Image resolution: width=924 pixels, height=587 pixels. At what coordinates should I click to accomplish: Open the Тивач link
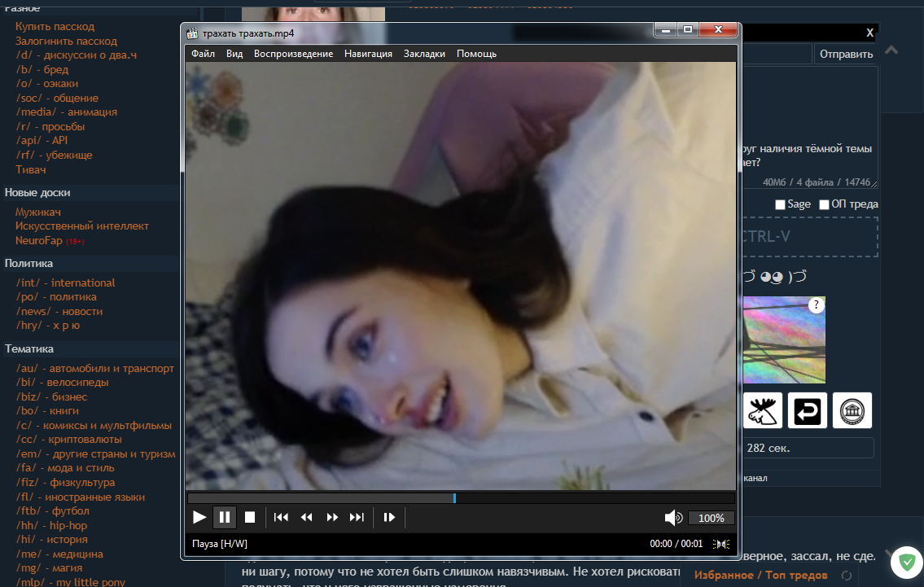[x=31, y=169]
